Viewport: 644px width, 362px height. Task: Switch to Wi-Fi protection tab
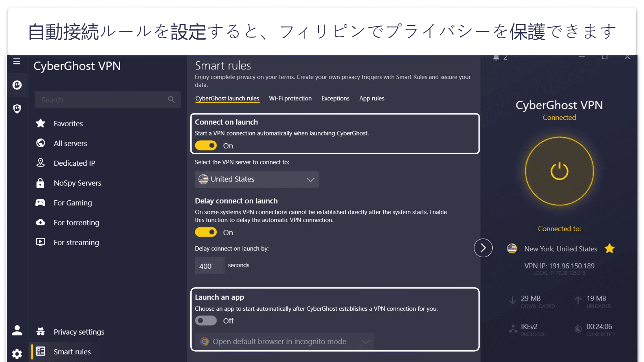290,98
